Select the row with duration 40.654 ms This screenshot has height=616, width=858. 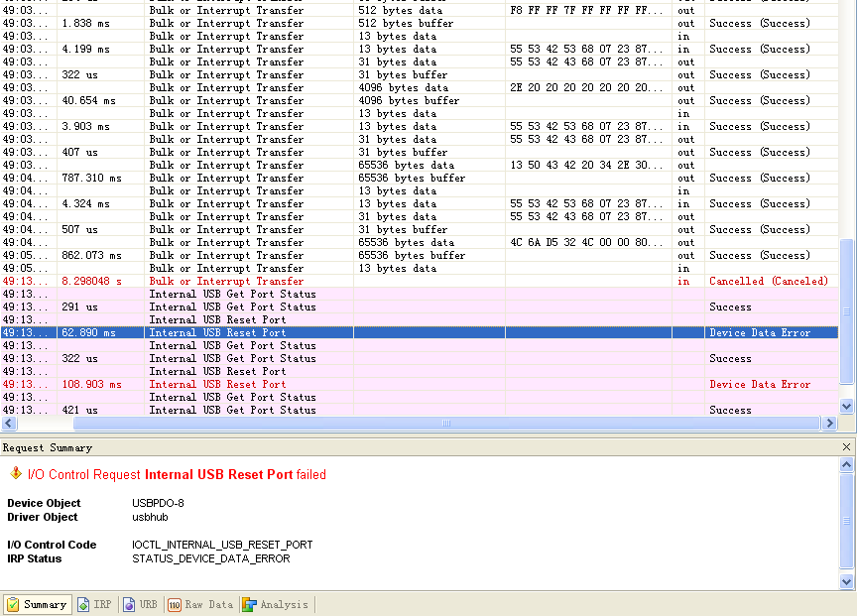[x=420, y=100]
